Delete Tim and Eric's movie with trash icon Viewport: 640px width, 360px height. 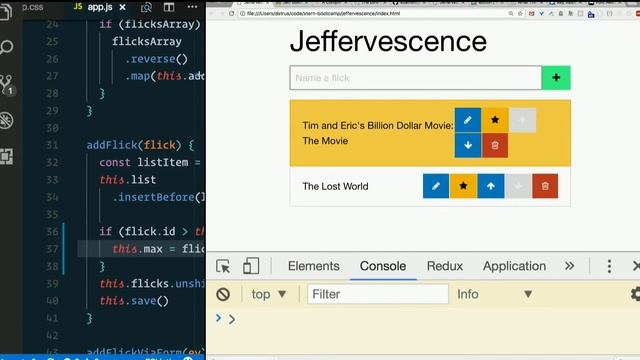click(495, 145)
